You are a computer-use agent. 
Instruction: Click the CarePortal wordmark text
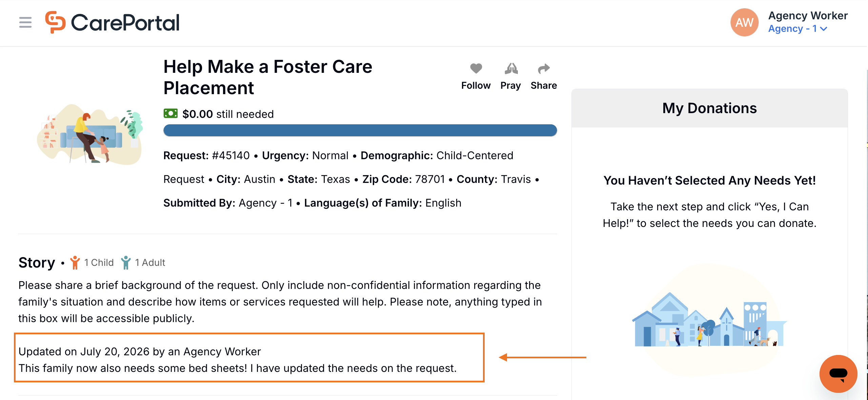125,23
